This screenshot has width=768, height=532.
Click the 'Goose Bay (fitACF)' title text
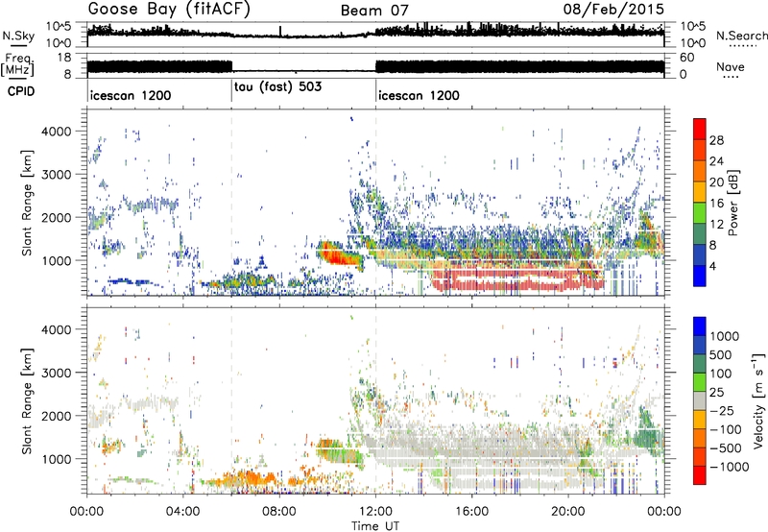coord(169,9)
